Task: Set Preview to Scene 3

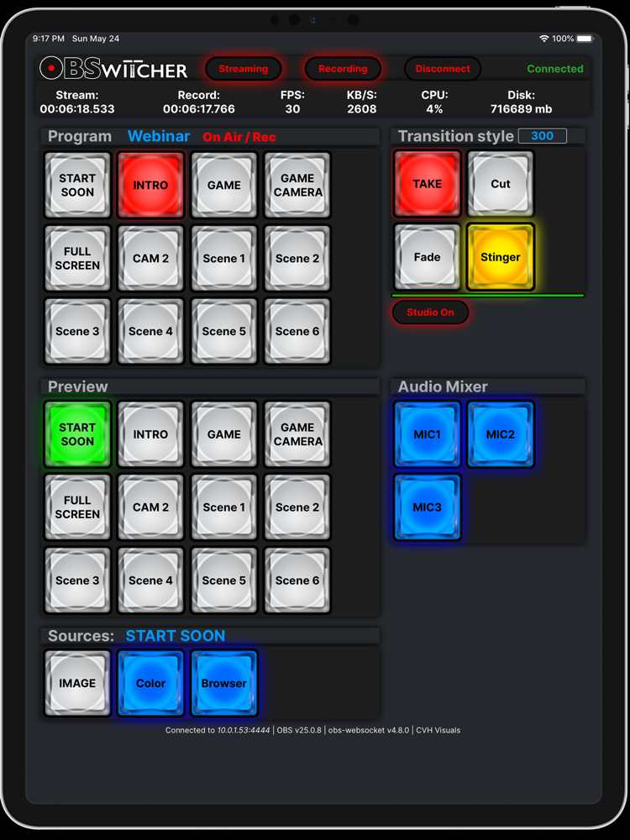Action: [77, 580]
